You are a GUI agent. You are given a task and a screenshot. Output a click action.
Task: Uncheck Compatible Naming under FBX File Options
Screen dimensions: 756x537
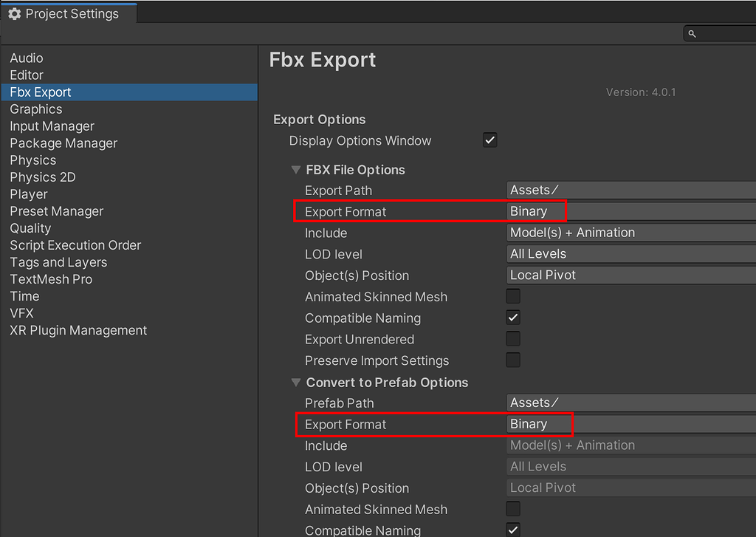coord(513,318)
